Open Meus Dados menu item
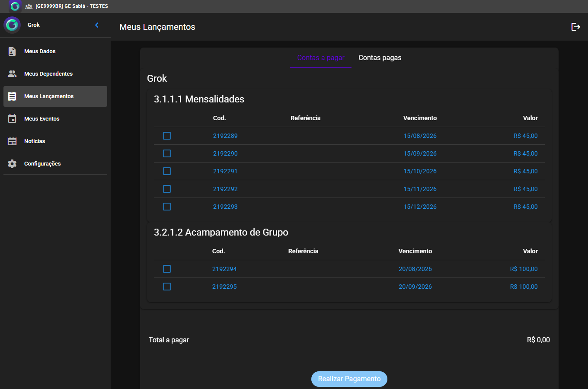 click(55, 51)
